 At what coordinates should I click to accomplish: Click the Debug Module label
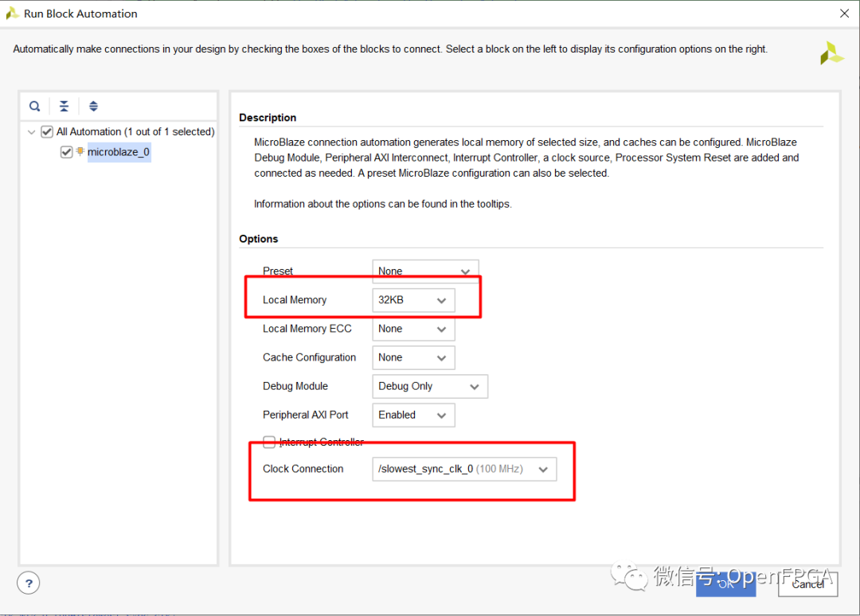click(295, 386)
